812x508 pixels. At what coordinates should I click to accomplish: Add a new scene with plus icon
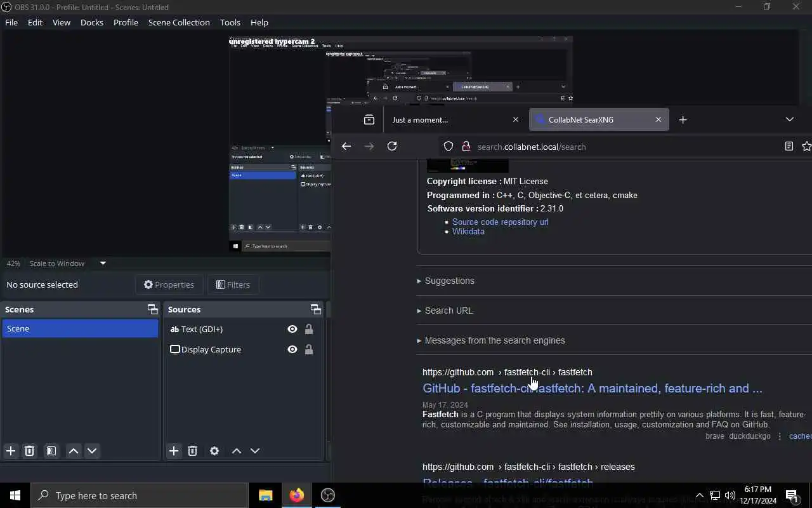point(11,451)
